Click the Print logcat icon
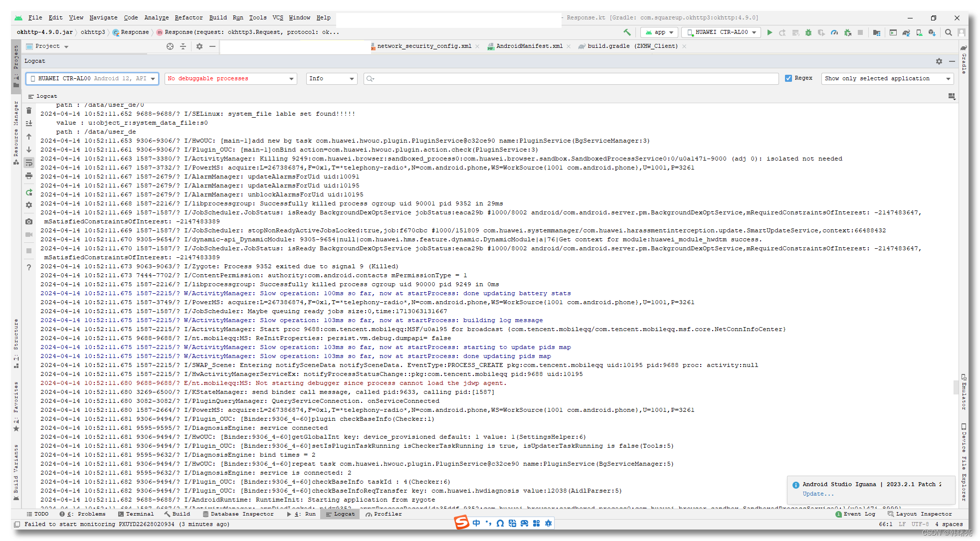980x541 pixels. pyautogui.click(x=29, y=176)
